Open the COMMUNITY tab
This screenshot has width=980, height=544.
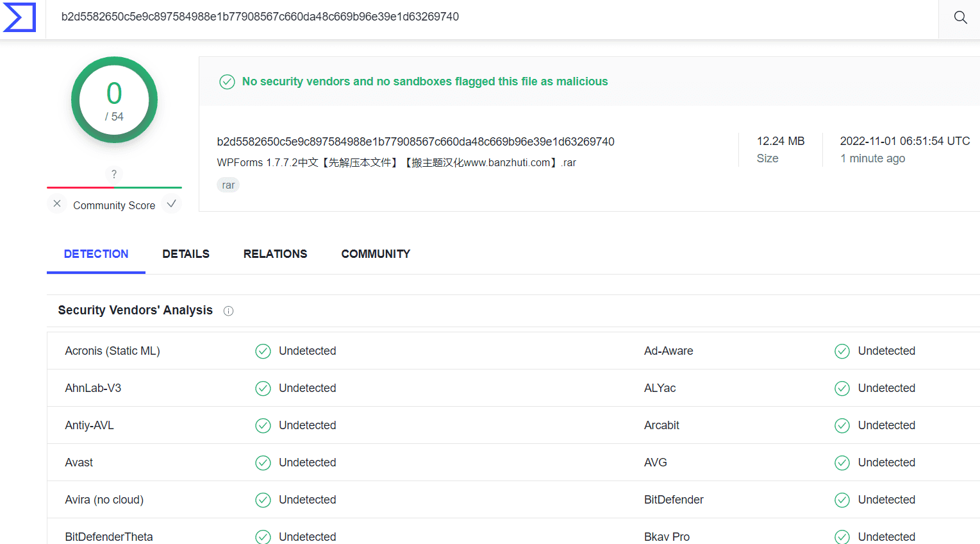point(376,254)
